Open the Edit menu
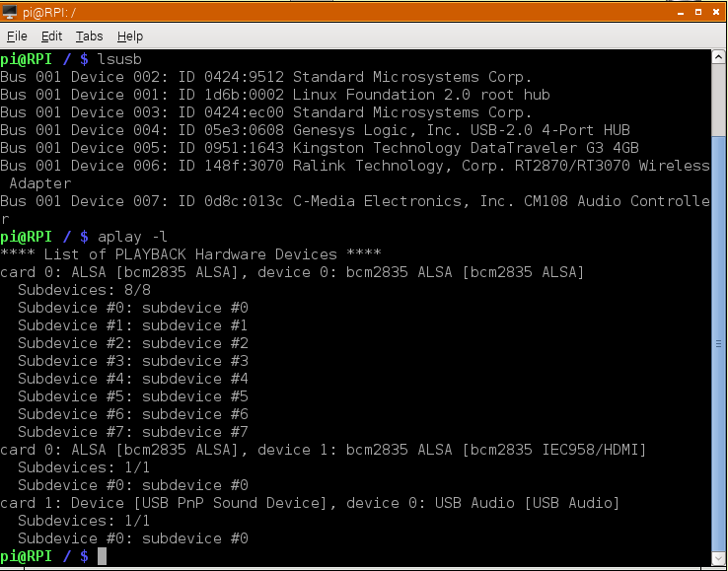Screen dimensions: 728x571 click(51, 36)
